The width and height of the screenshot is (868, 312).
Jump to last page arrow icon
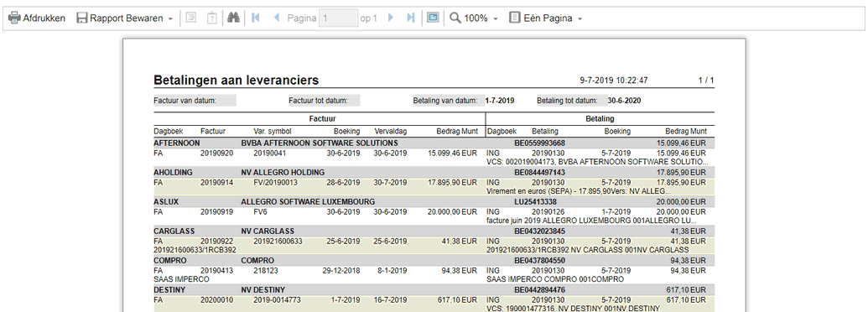411,18
